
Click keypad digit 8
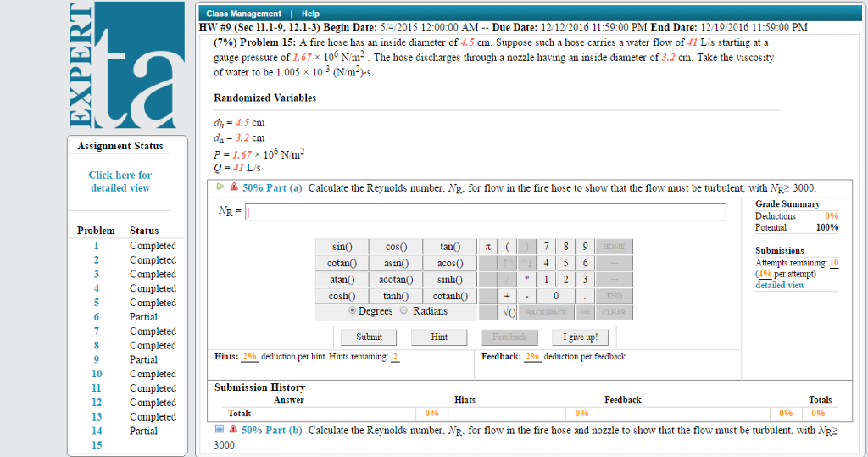click(x=565, y=247)
